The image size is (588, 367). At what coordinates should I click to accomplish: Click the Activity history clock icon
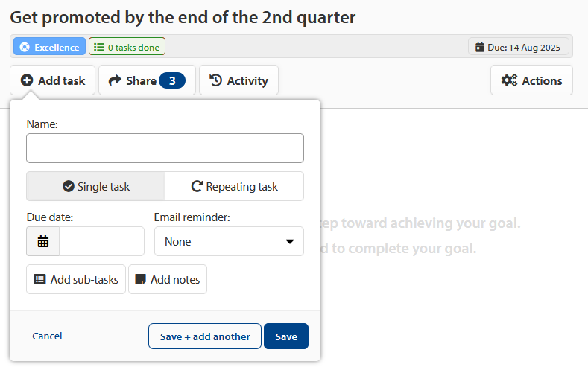[x=215, y=80]
